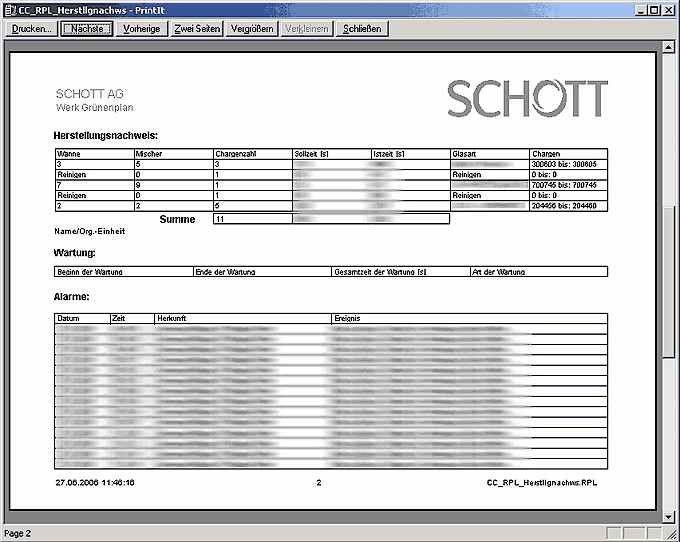The image size is (680, 542).
Task: Click the 'Wartung:' heading
Action: point(75,253)
